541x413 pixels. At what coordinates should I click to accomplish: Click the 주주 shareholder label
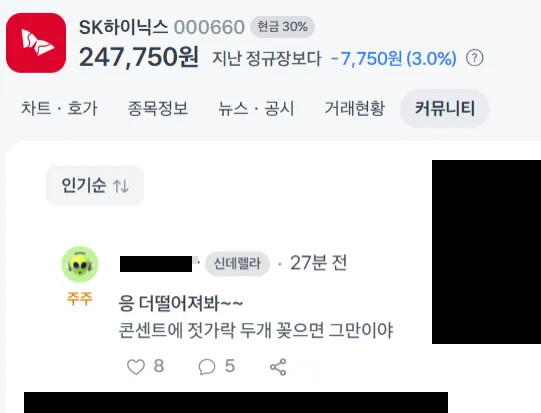[80, 298]
